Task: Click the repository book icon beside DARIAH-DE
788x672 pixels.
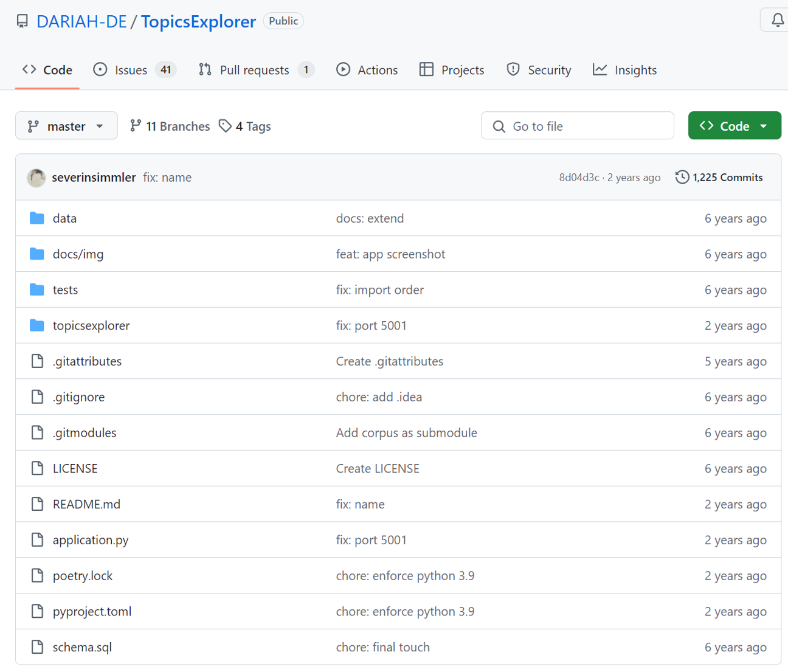Action: pos(22,21)
